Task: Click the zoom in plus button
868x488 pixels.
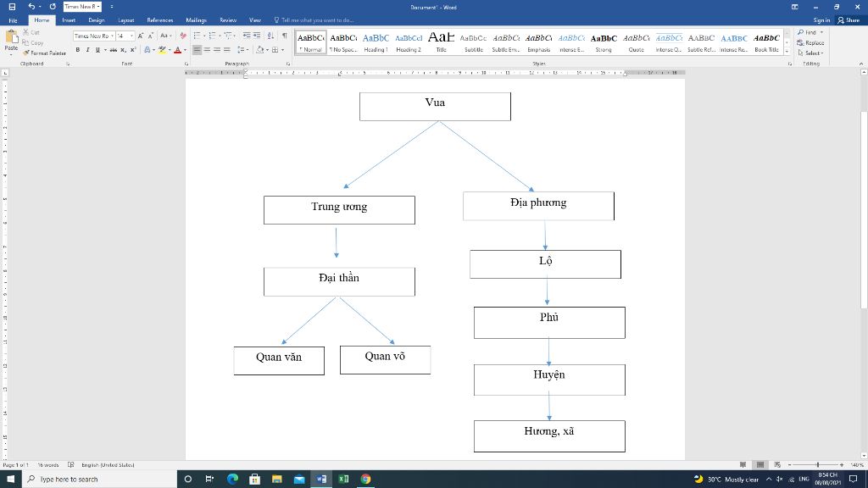Action: tap(842, 465)
